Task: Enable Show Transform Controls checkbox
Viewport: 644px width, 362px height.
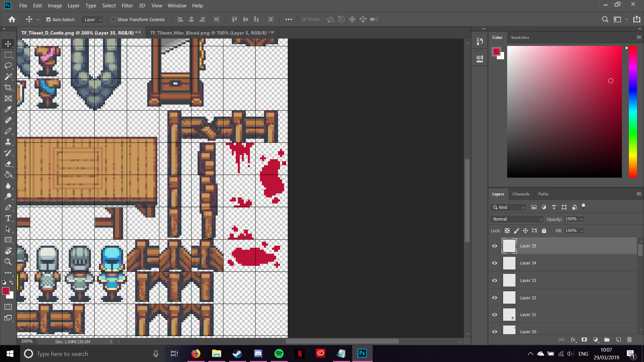Action: coord(114,19)
